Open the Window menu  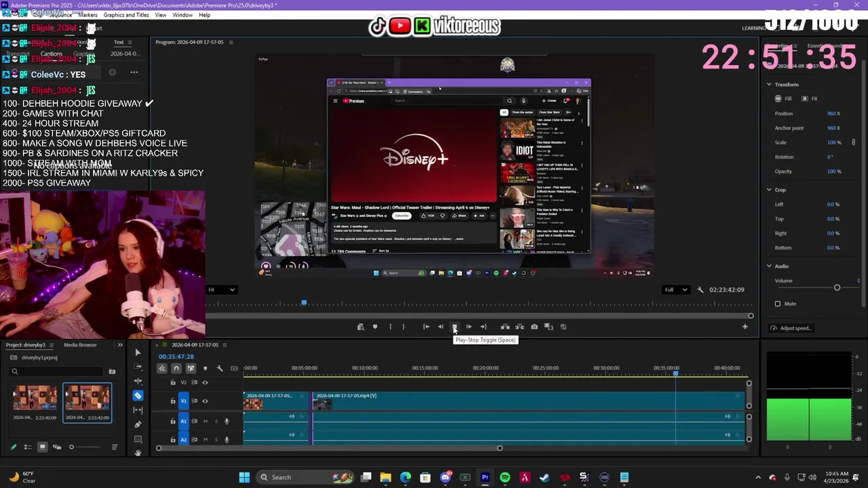(182, 15)
